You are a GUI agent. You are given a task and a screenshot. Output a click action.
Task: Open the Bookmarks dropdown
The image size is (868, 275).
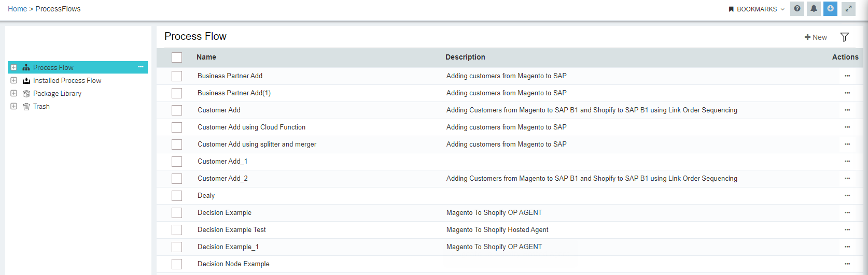[x=757, y=9]
